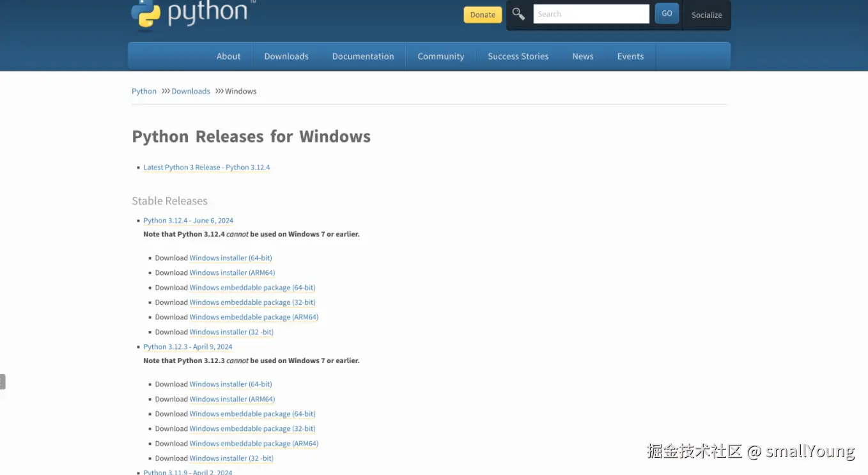The image size is (868, 475).
Task: Click the Python 3.12.3 Windows 7 note
Action: click(251, 361)
